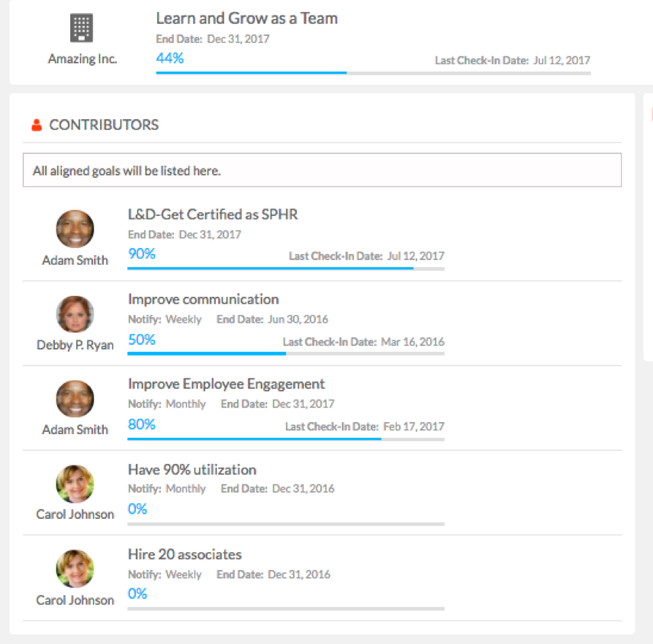This screenshot has height=644, width=653.
Task: Select Adam Smith's avatar beside Improve Employee Engagement
Action: 75,398
